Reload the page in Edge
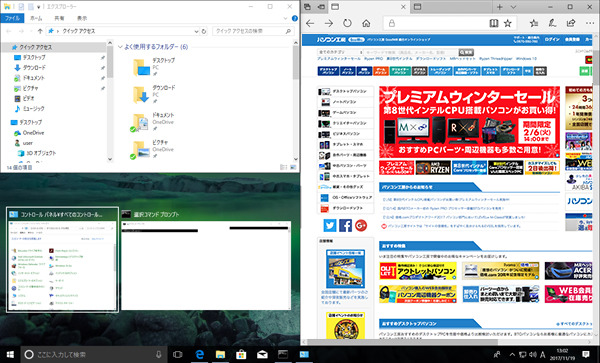The height and width of the screenshot is (363, 600). (347, 23)
